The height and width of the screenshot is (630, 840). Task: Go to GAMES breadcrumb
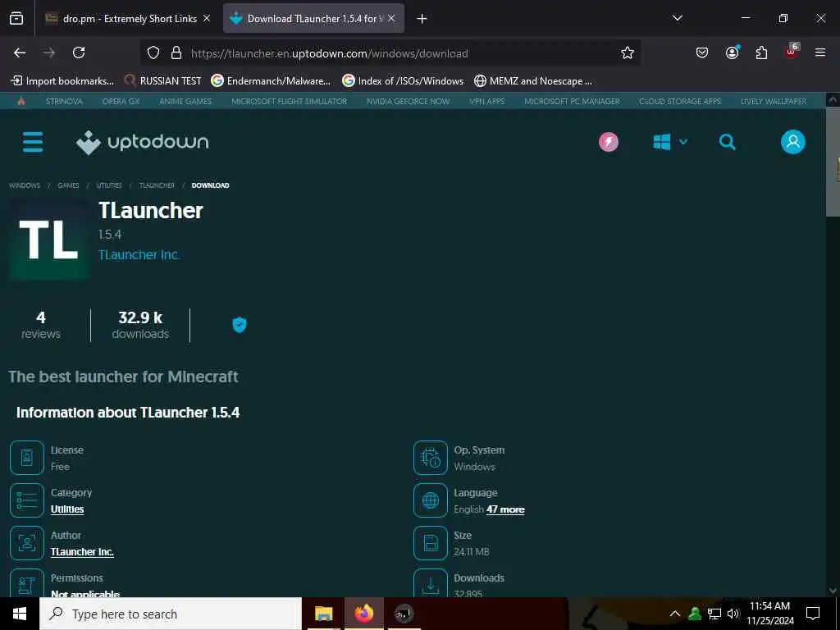68,185
